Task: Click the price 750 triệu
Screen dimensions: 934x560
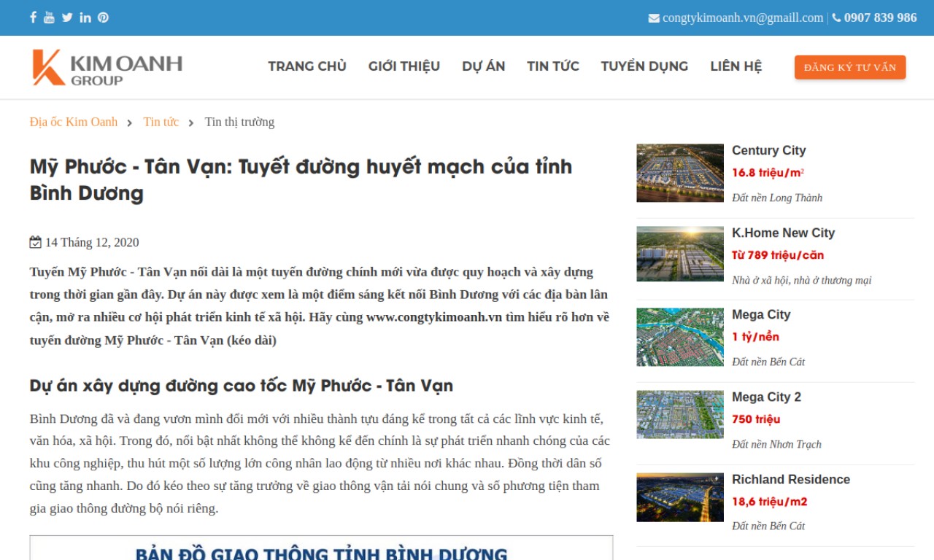Action: tap(756, 419)
